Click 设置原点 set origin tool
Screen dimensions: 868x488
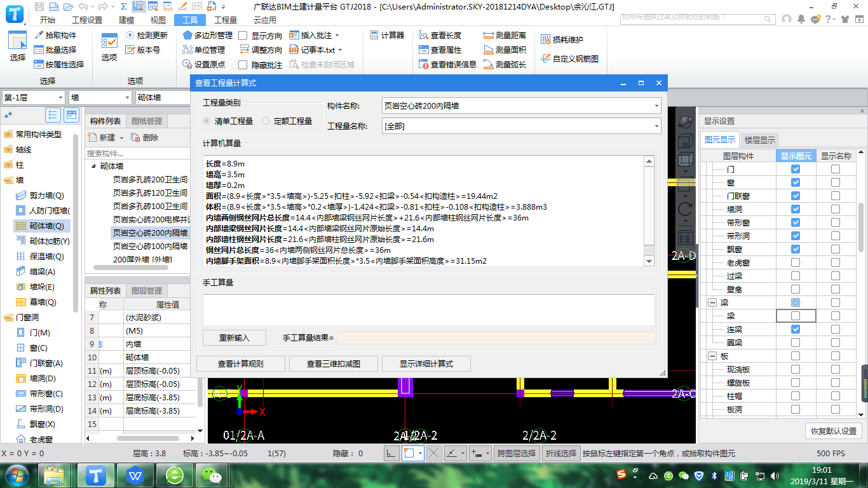(204, 64)
